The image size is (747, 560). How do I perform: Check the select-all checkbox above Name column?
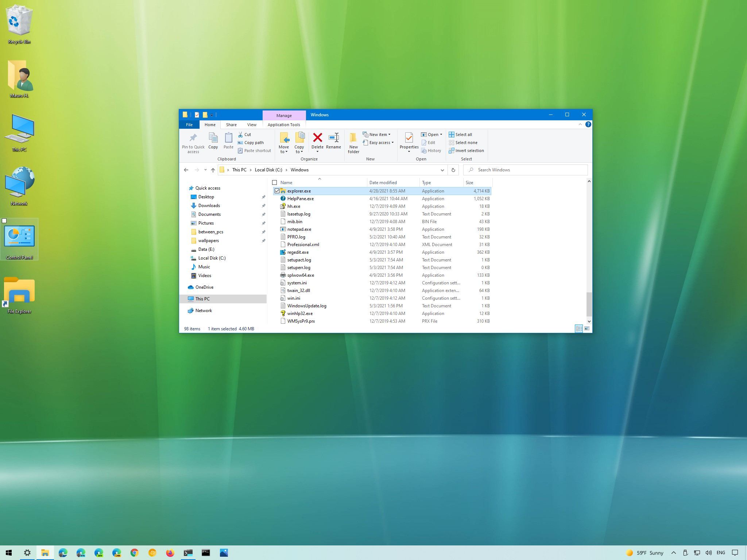tap(275, 182)
